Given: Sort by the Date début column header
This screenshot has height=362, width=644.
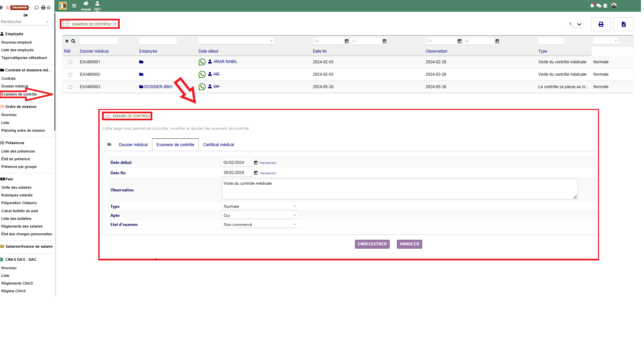Looking at the screenshot, I should [x=208, y=51].
